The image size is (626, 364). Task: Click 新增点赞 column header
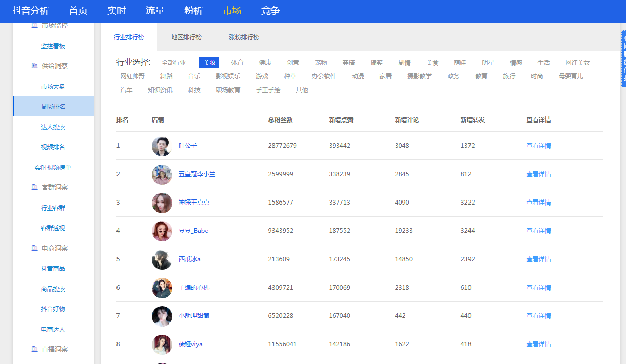[x=341, y=120]
